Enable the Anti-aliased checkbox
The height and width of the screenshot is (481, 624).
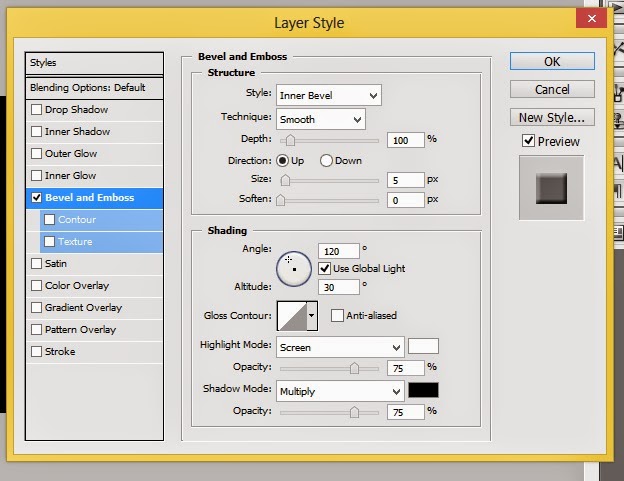337,315
